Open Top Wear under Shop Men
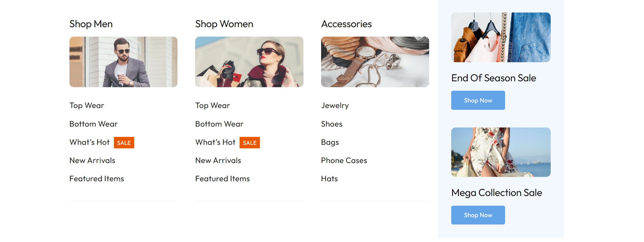Viewport: 644px width, 242px height. click(87, 106)
